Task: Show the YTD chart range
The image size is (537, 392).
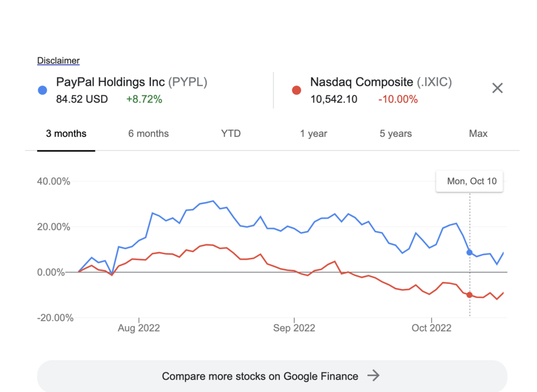Action: [231, 134]
